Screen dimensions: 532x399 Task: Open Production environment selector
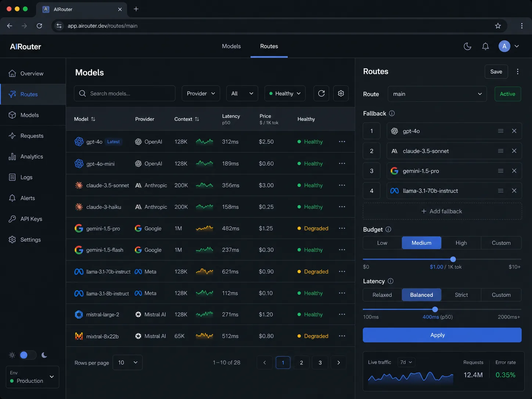click(32, 377)
